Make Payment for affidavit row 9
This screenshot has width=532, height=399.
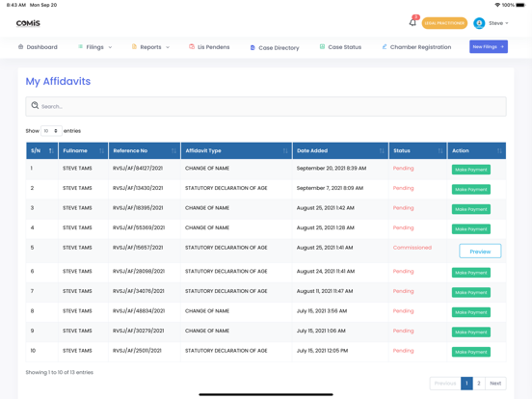pos(471,332)
